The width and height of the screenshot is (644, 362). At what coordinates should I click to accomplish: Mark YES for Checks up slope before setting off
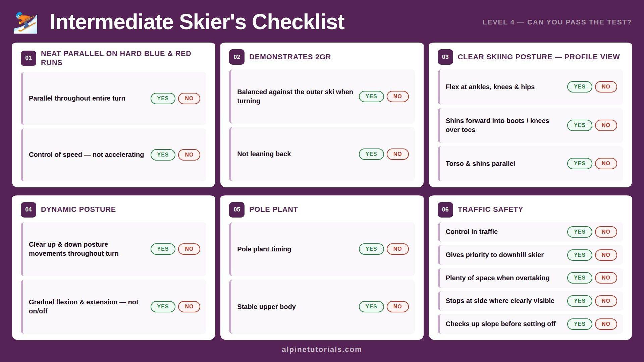coord(580,324)
